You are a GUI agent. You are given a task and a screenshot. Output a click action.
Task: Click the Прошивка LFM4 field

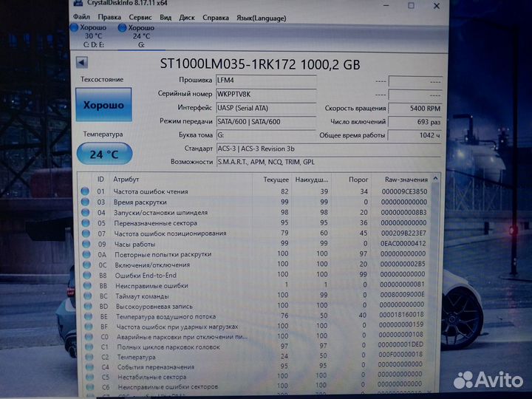click(x=266, y=81)
